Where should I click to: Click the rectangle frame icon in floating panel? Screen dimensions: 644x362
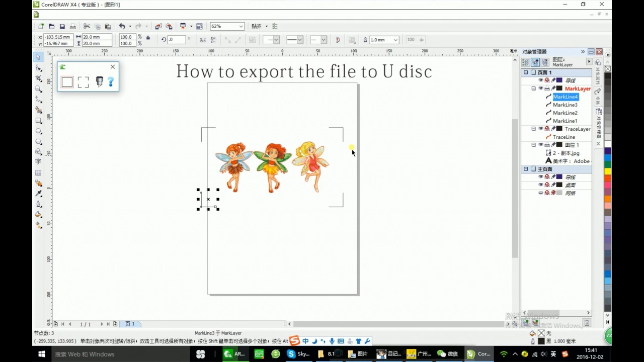[x=67, y=82]
